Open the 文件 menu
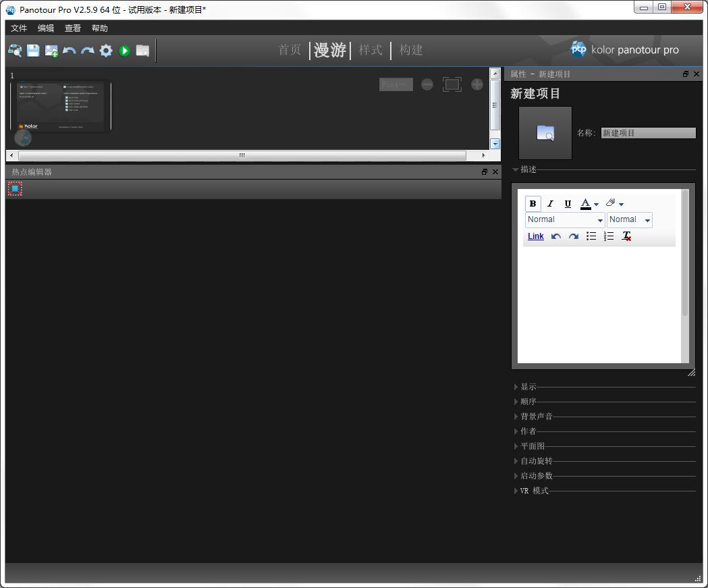 (x=19, y=28)
